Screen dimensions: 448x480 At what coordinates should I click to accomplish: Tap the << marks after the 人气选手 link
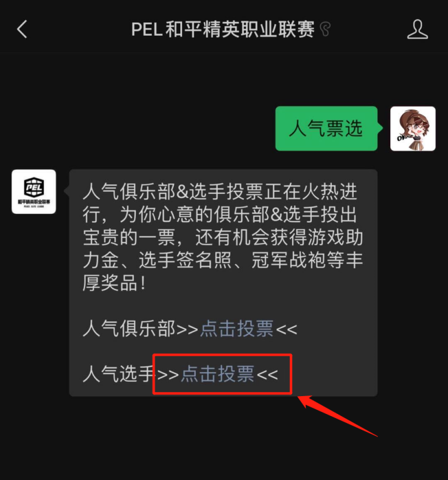267,374
